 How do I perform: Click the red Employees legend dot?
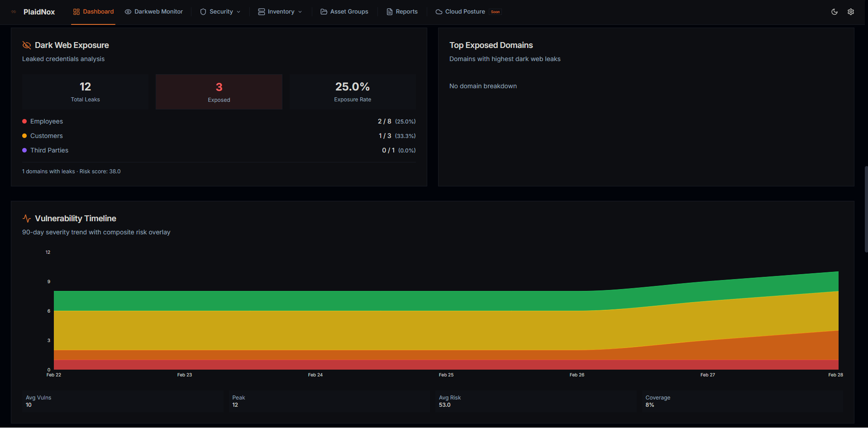pyautogui.click(x=24, y=121)
